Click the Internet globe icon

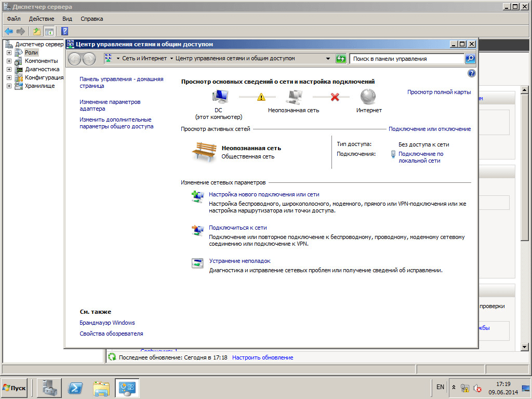coord(368,97)
